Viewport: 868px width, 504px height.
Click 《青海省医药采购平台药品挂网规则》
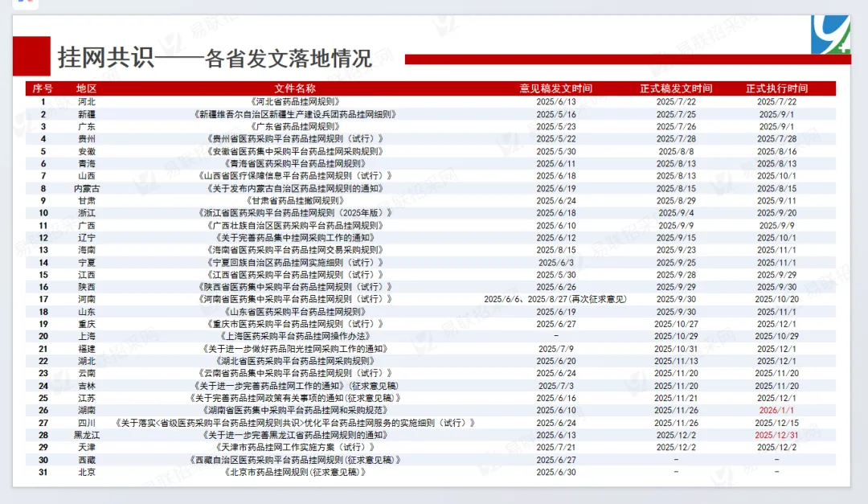pos(295,164)
